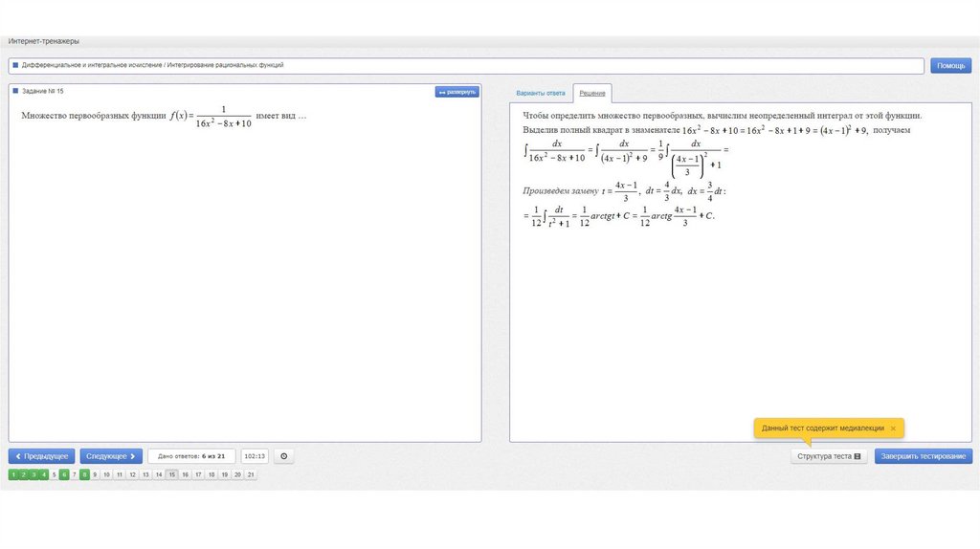Switch to the Варианты ответа tab
Image resolution: width=980 pixels, height=549 pixels.
point(540,94)
